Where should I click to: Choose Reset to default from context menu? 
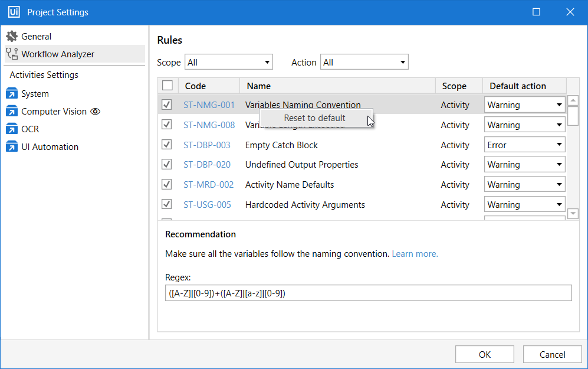pos(314,118)
